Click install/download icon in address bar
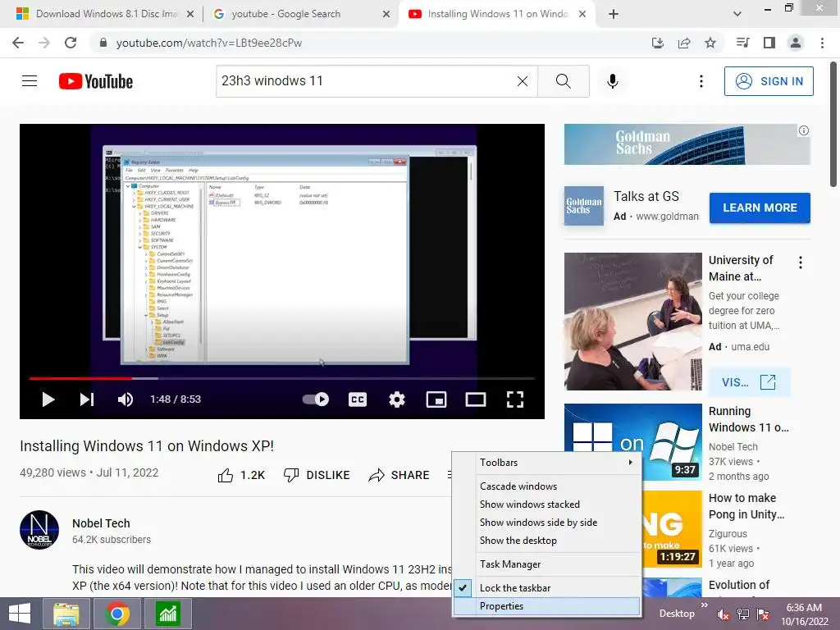Image resolution: width=840 pixels, height=630 pixels. [x=658, y=43]
